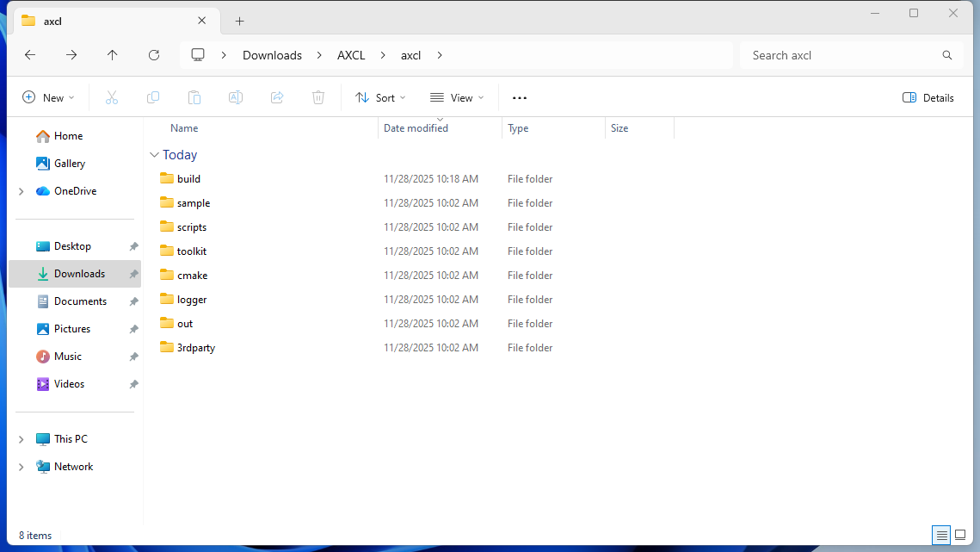This screenshot has height=552, width=980.
Task: Go up one directory level
Action: pyautogui.click(x=113, y=55)
